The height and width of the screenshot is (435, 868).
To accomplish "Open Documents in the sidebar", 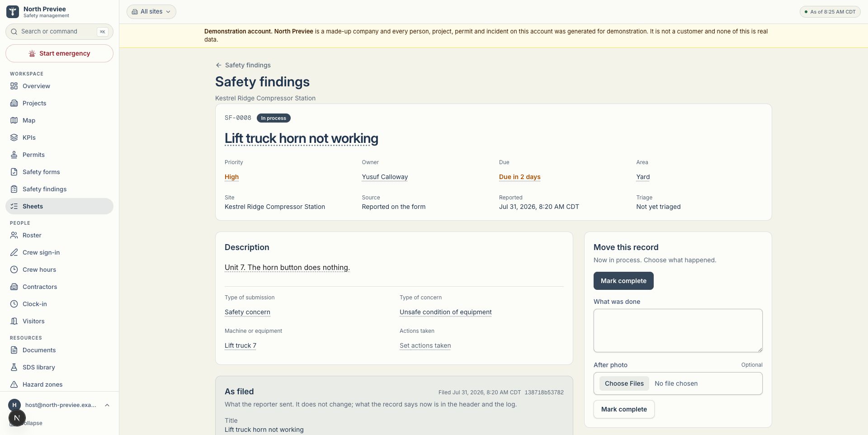I will pyautogui.click(x=59, y=350).
